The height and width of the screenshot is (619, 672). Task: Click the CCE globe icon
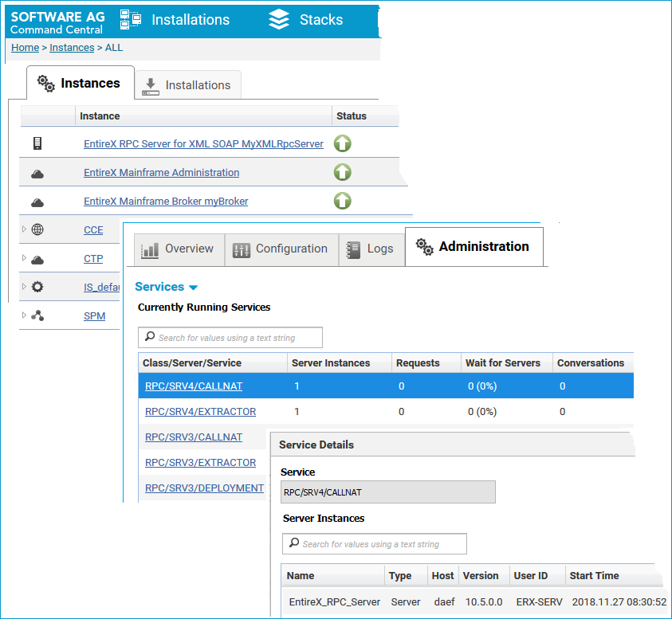point(37,229)
